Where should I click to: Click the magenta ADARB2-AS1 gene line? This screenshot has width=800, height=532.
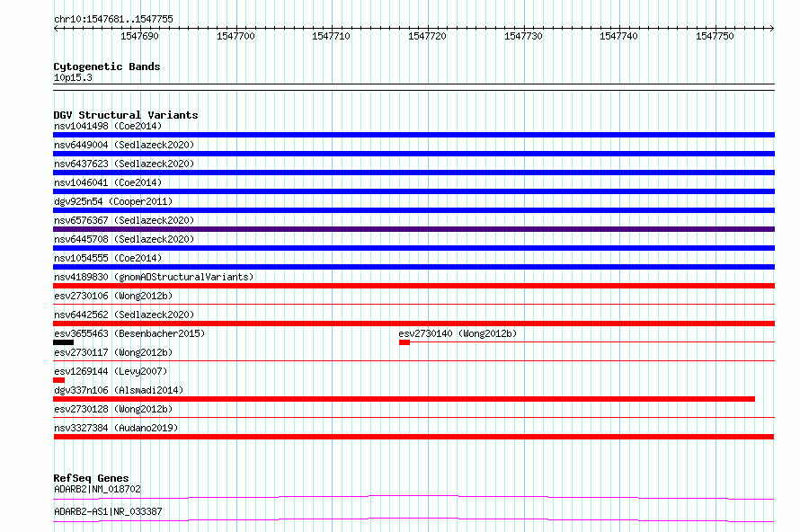[413, 519]
